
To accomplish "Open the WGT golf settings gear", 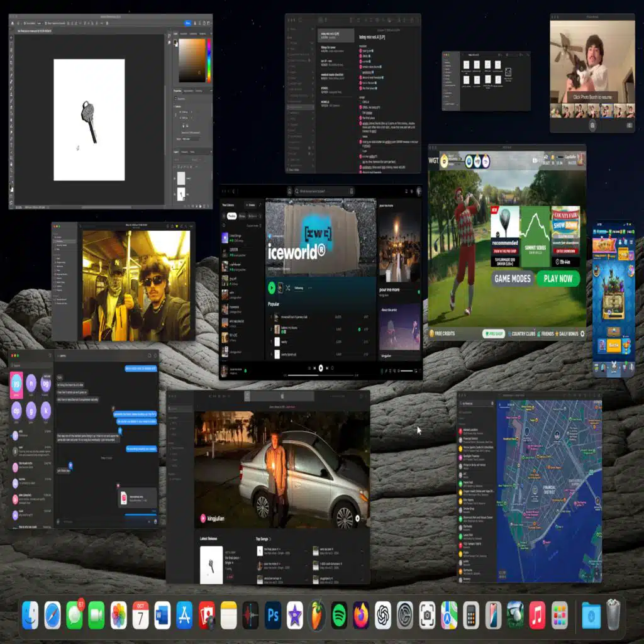I will 582,333.
